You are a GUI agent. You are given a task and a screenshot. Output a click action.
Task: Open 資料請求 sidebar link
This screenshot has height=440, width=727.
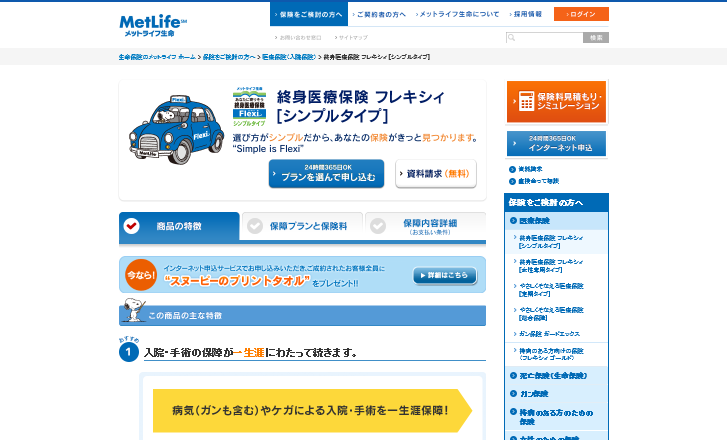point(530,169)
